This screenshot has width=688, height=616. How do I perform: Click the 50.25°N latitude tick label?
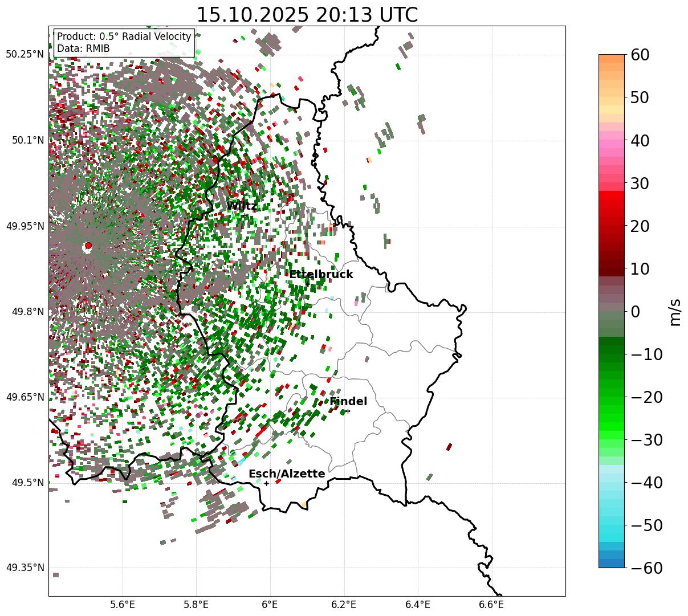click(25, 55)
